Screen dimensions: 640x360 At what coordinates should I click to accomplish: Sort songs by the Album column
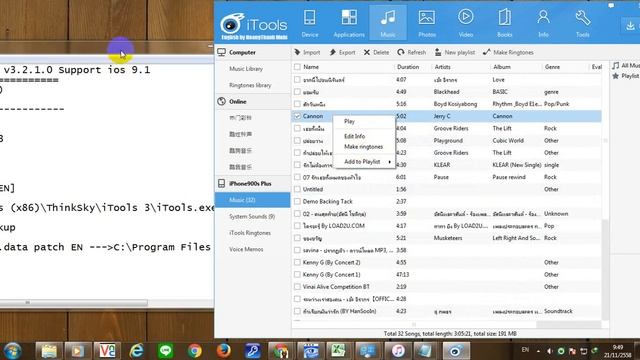pyautogui.click(x=502, y=67)
